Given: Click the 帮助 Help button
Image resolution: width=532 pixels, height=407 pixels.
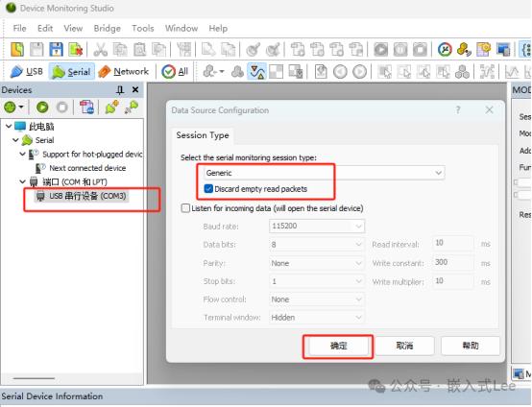Looking at the screenshot, I should point(471,346).
